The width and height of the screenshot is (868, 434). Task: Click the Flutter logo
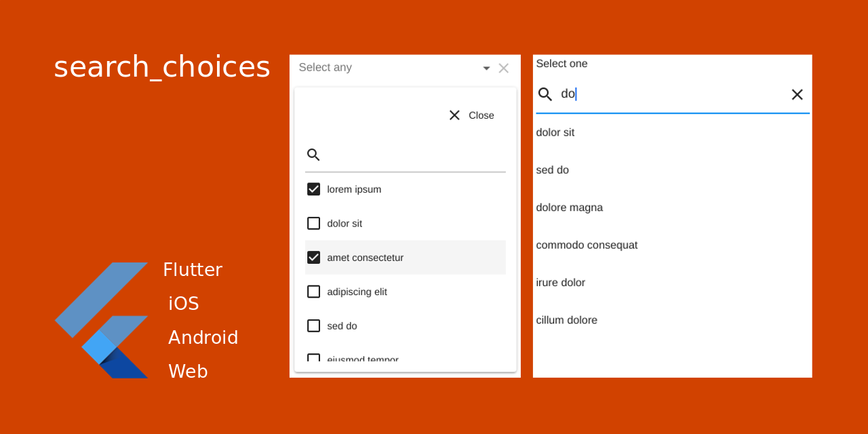102,320
